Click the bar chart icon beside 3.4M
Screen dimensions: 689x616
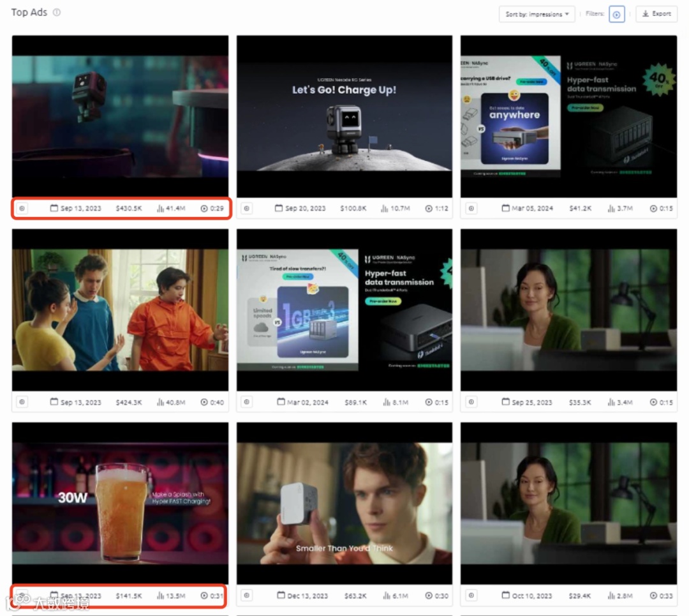point(611,402)
